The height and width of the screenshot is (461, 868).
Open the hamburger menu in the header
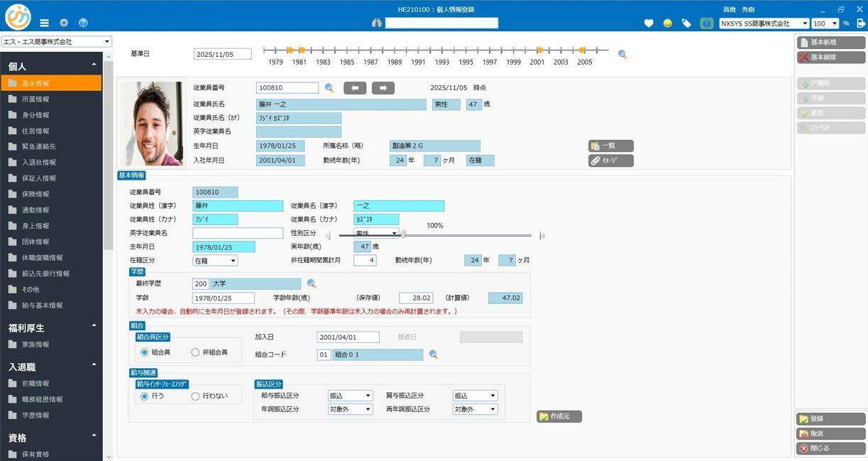point(45,23)
